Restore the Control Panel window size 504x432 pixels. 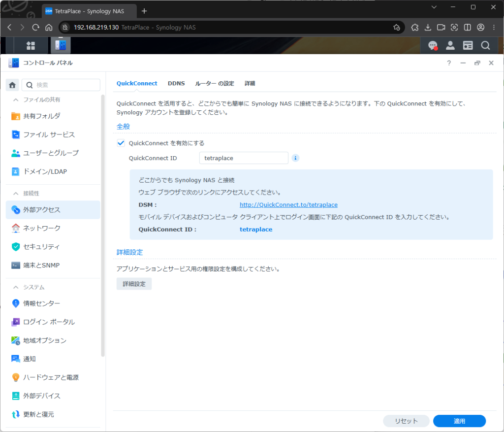pos(477,63)
